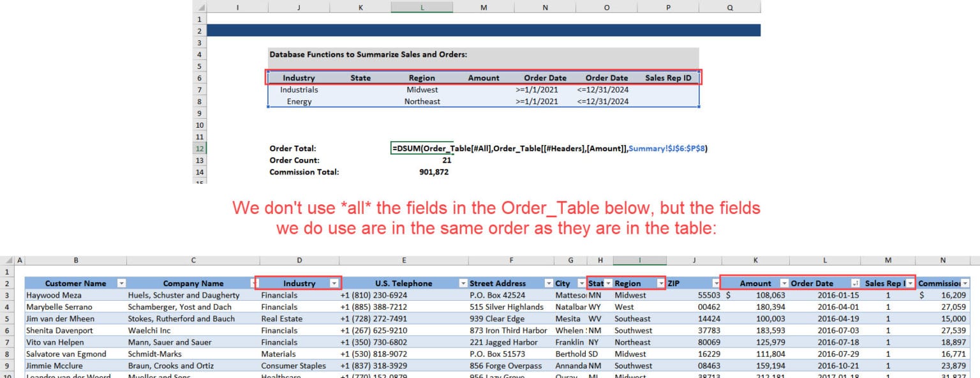Viewport: 980px width, 378px height.
Task: Select the Industrials criteria cell
Action: 299,89
